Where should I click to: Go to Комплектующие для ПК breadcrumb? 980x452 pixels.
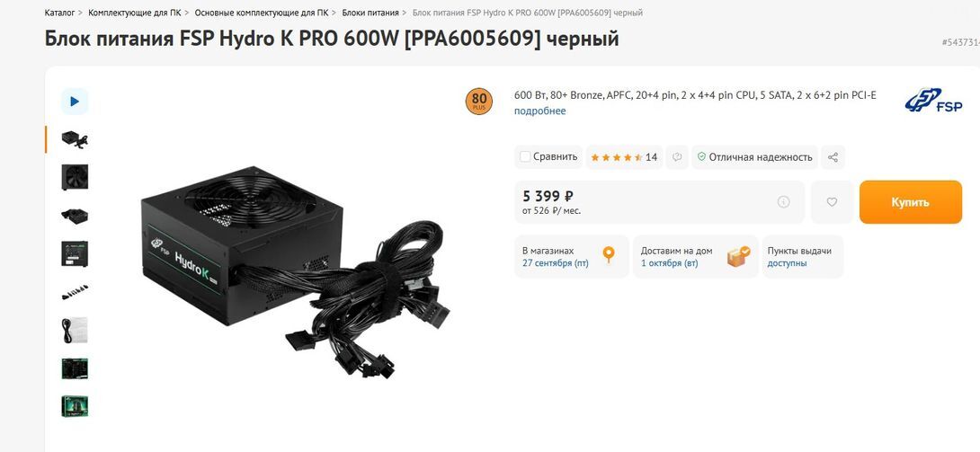coord(135,13)
